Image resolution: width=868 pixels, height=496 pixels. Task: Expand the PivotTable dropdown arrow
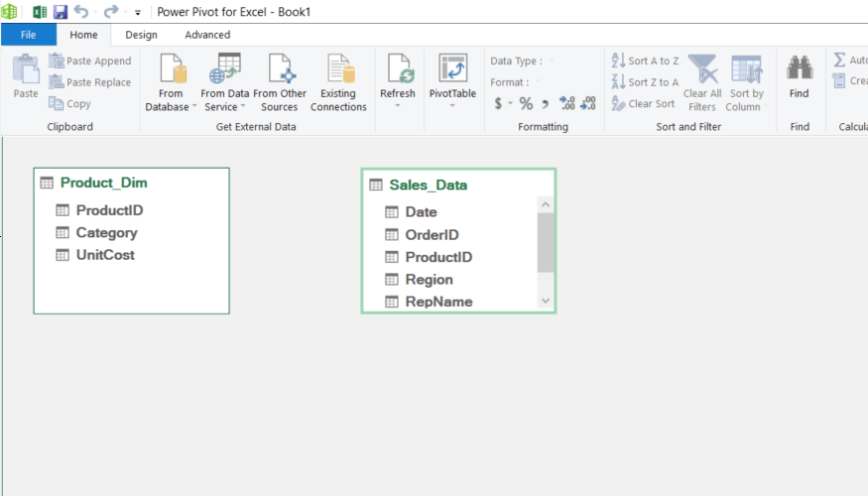452,106
